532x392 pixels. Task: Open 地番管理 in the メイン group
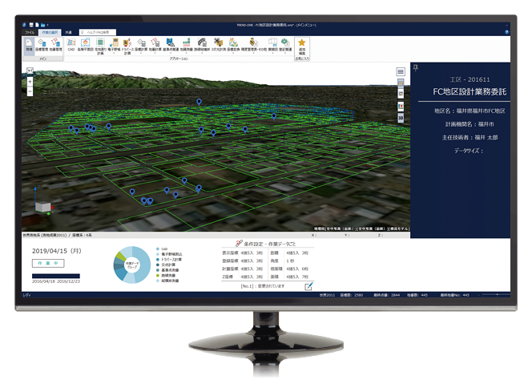55,46
